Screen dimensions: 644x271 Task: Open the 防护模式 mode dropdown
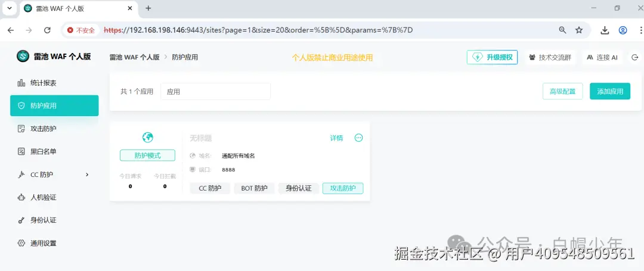147,155
